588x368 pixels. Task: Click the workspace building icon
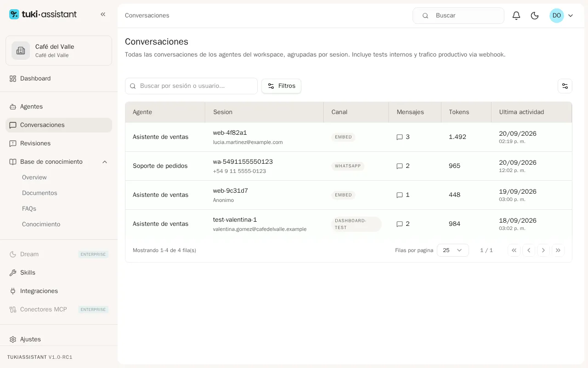coord(21,51)
